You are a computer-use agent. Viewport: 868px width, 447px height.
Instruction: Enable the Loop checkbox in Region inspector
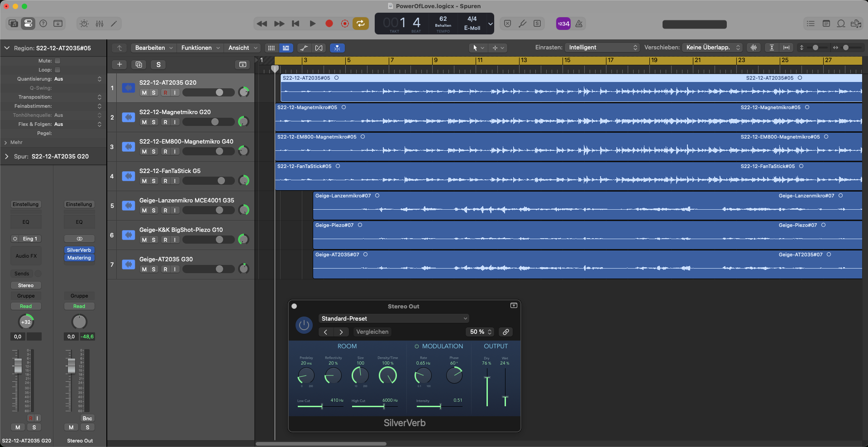click(57, 70)
